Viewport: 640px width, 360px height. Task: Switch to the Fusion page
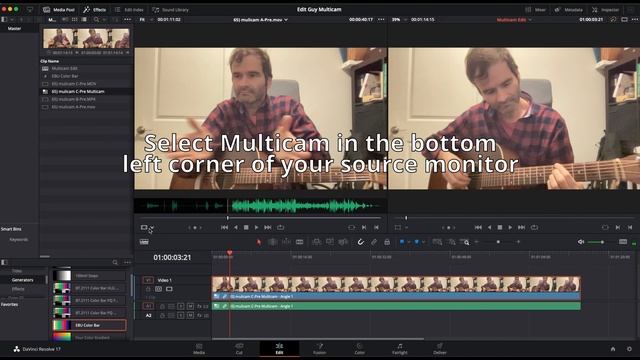click(x=320, y=349)
